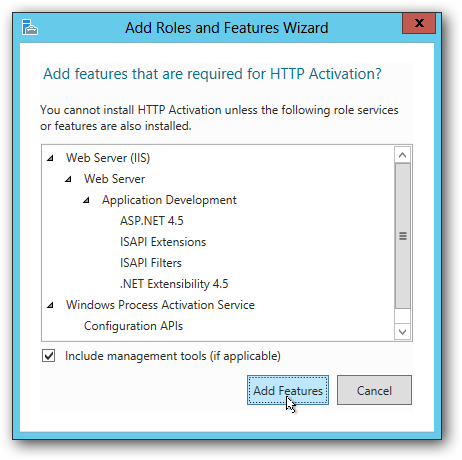The height and width of the screenshot is (460, 462).
Task: Click the scrollbar down arrow
Action: pos(402,332)
